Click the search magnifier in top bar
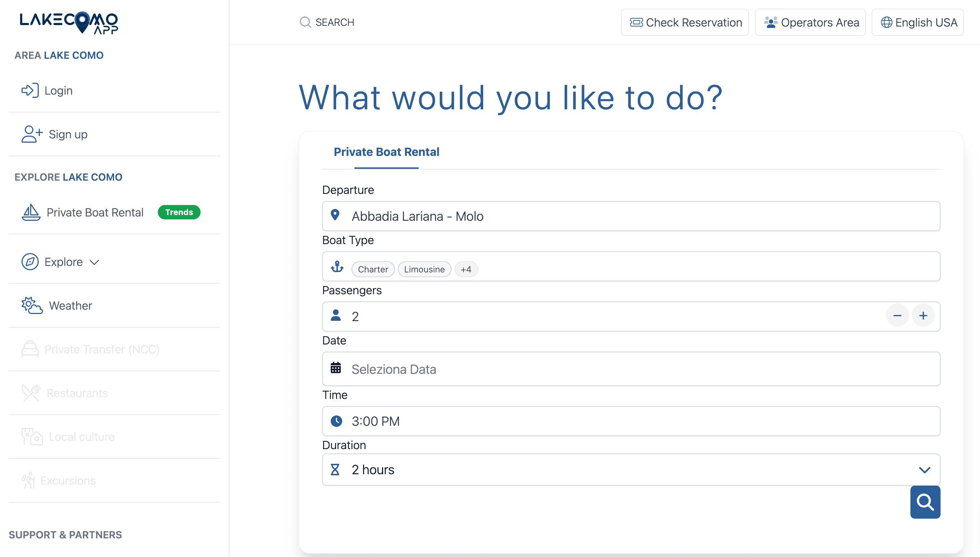980x557 pixels. tap(305, 22)
